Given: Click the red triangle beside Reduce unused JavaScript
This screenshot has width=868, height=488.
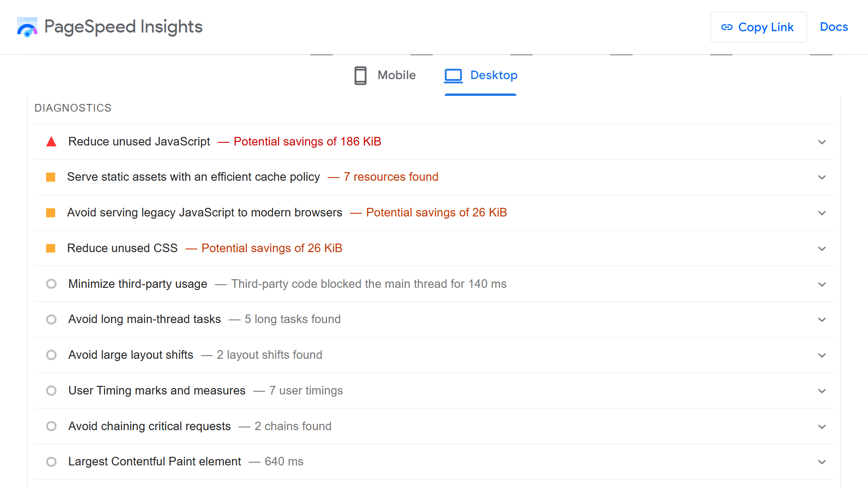Looking at the screenshot, I should point(51,142).
